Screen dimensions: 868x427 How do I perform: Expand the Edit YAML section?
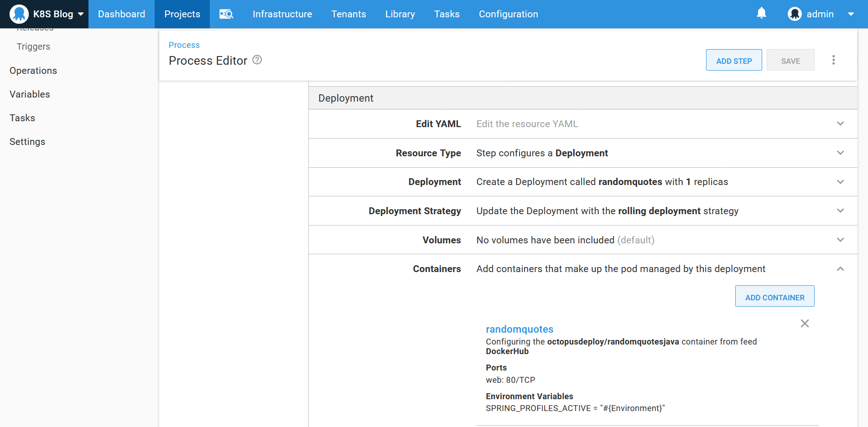click(x=840, y=124)
